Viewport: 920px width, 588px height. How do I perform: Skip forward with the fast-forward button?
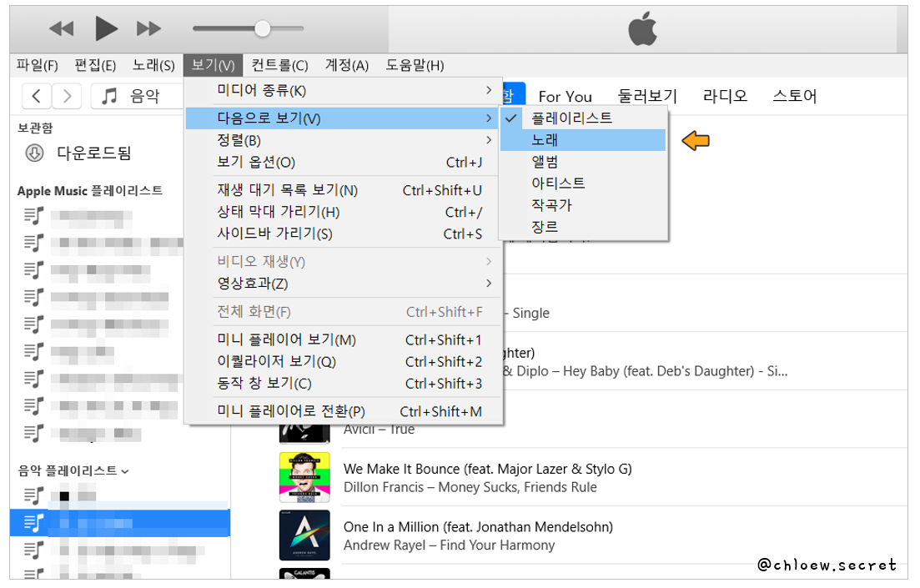pos(148,28)
